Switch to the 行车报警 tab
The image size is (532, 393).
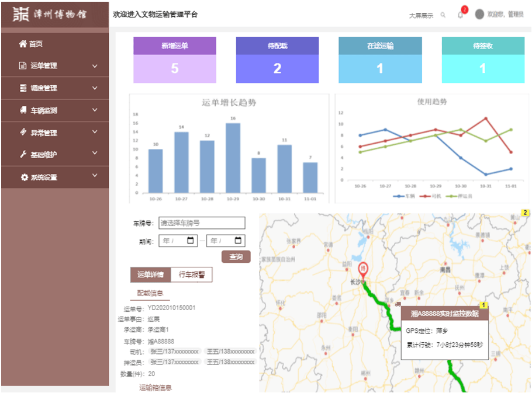click(x=191, y=275)
